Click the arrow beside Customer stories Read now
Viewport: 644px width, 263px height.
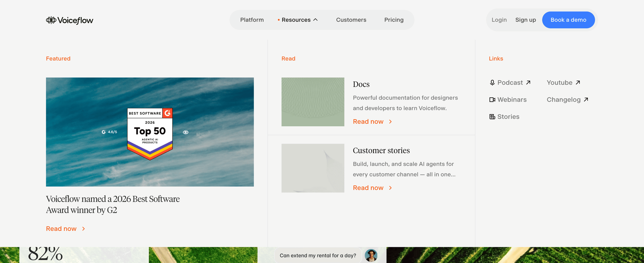[390, 188]
